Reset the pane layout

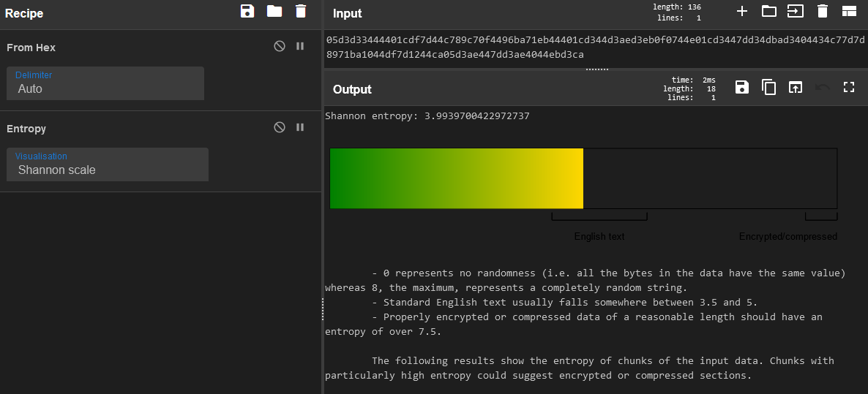849,11
